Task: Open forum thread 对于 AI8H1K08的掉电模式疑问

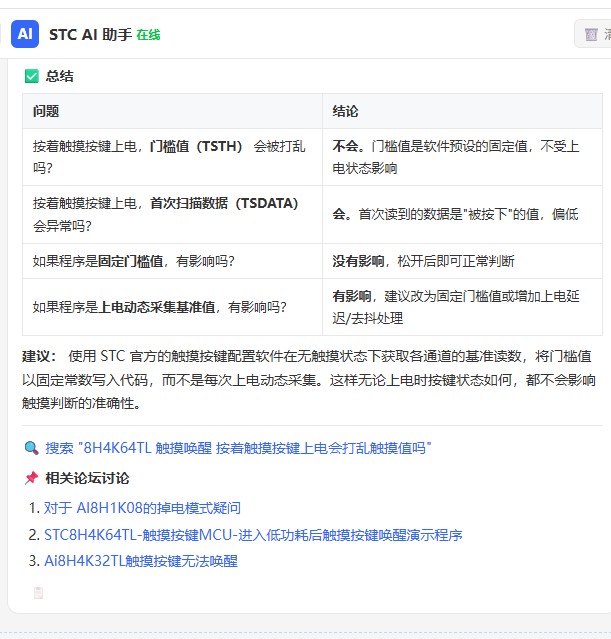Action: 142,508
